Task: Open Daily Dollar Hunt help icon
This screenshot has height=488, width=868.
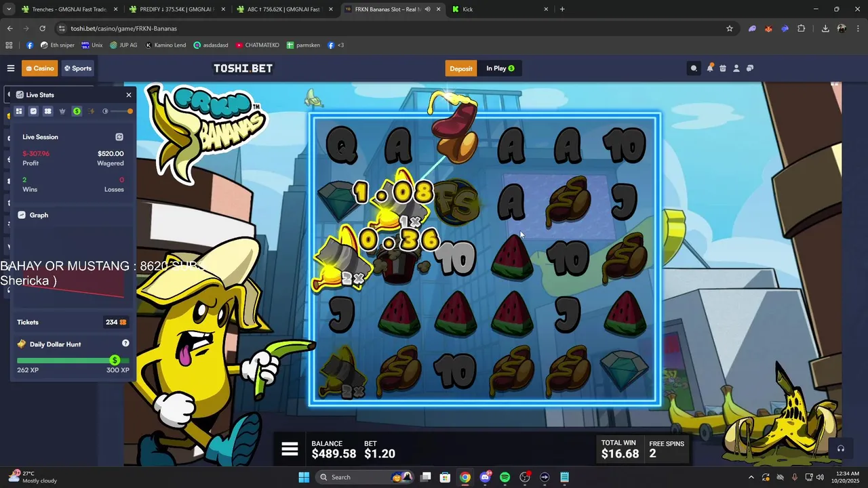Action: pyautogui.click(x=125, y=344)
